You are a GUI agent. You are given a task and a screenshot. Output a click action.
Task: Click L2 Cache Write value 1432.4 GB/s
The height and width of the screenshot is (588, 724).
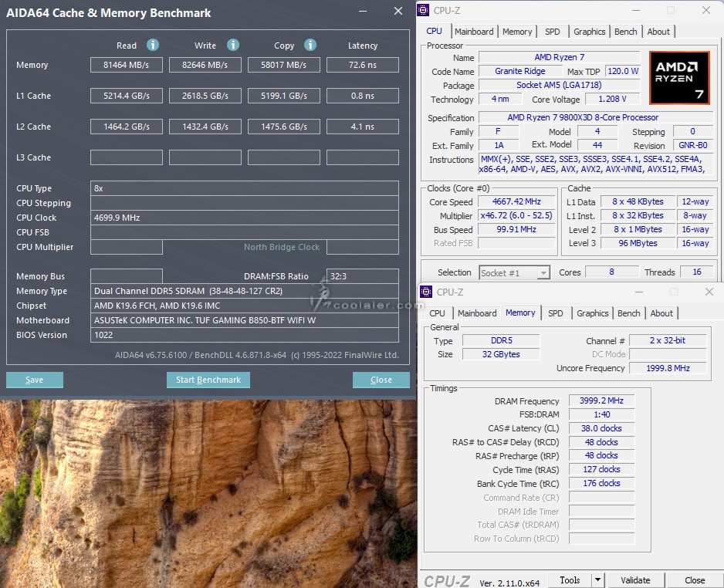[205, 127]
